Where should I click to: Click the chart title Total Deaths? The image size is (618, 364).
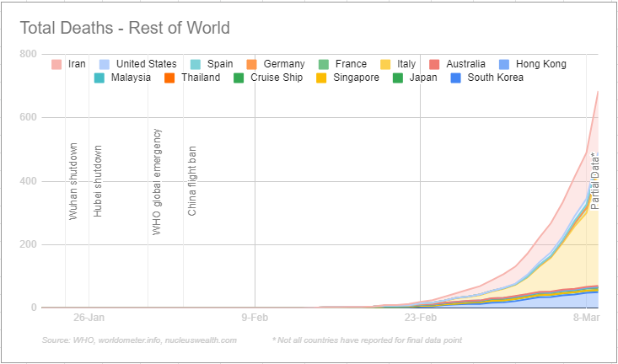125,29
